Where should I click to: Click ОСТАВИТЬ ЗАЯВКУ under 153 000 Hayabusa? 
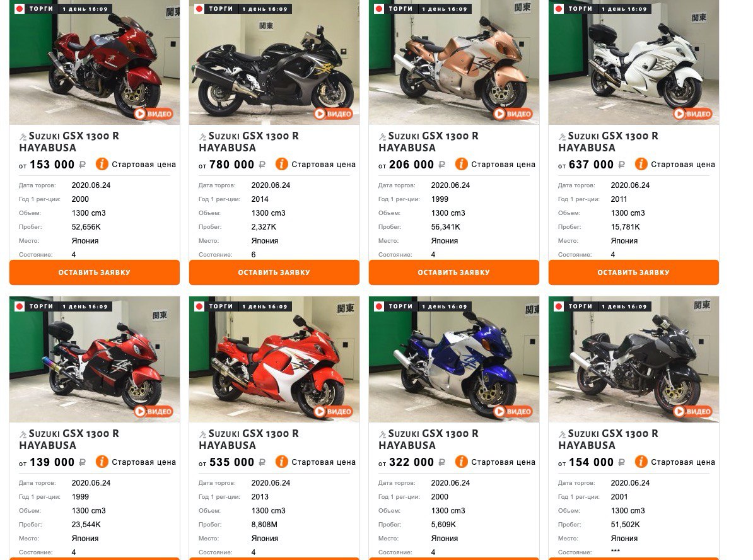click(x=95, y=272)
